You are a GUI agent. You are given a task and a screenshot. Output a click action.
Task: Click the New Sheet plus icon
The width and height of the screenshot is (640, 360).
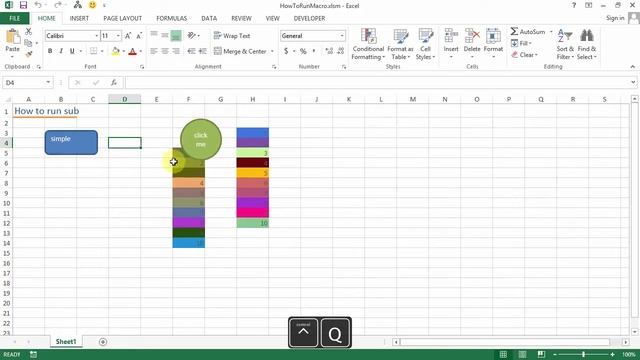point(103,342)
